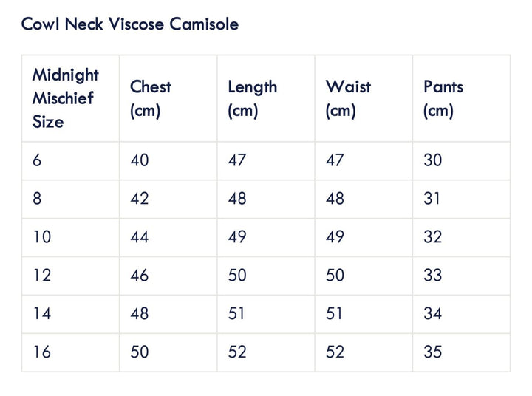Click the 'Cowl Neck Viscose Camisole' title
This screenshot has width=532, height=396.
130,24
